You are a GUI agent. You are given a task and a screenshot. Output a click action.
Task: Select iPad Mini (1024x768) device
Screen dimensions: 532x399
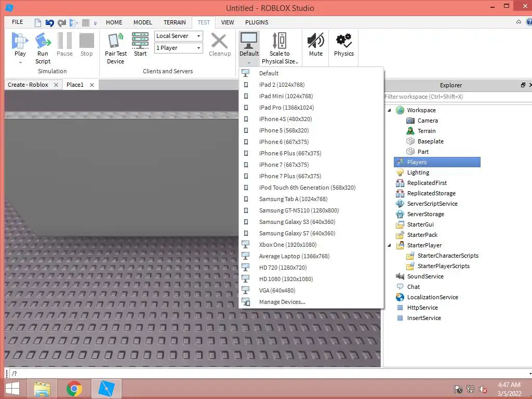point(311,96)
